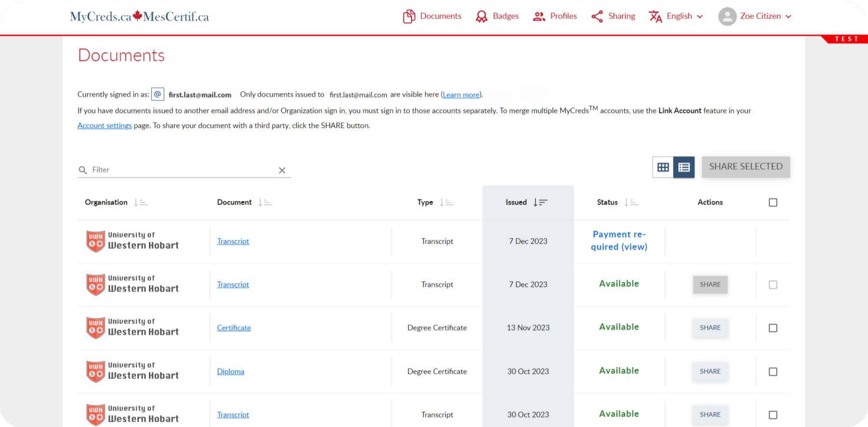Click the 13 Nov 2023 issued date

click(x=528, y=327)
